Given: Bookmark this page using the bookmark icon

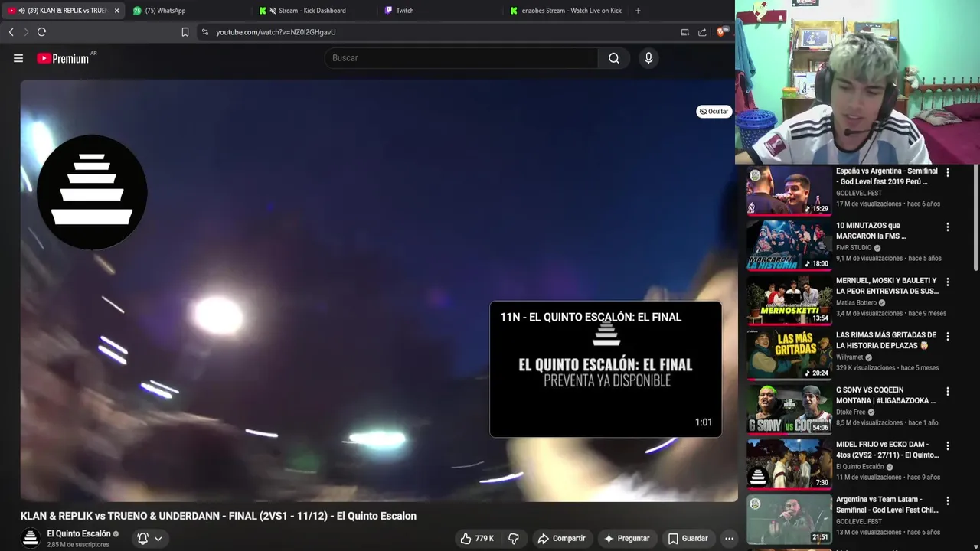Looking at the screenshot, I should [185, 32].
